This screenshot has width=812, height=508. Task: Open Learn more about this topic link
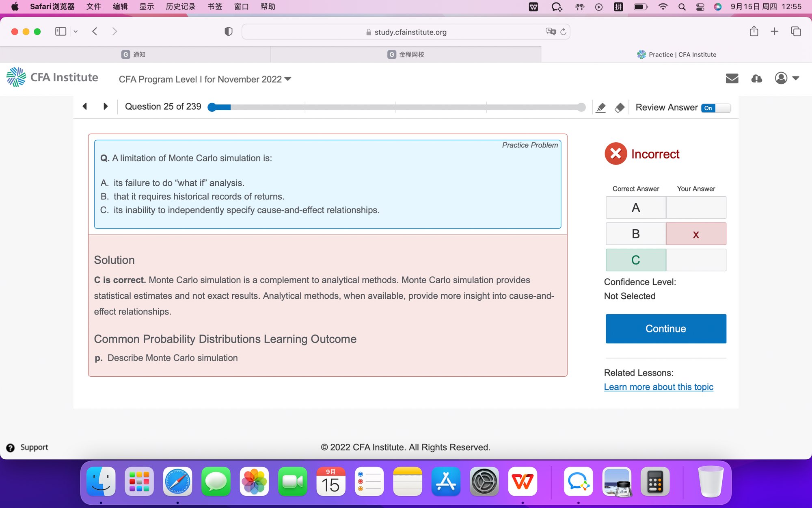point(658,387)
